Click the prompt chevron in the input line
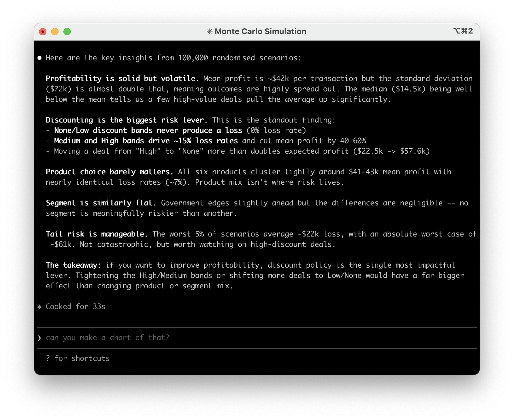 [x=39, y=337]
